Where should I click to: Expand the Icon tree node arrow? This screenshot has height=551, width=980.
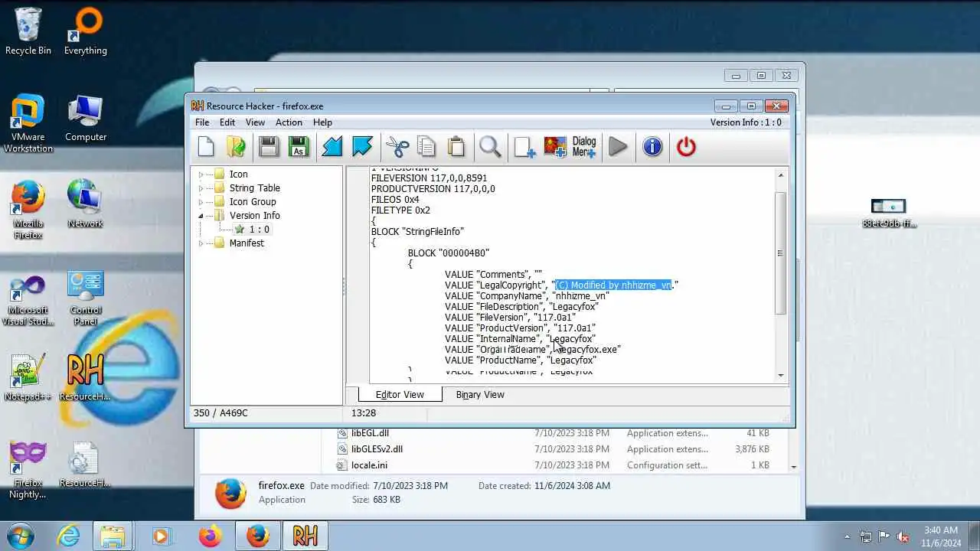(x=201, y=174)
